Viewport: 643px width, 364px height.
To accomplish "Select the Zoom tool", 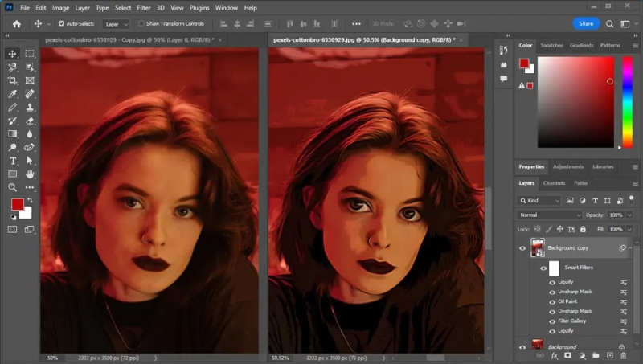I will (12, 187).
